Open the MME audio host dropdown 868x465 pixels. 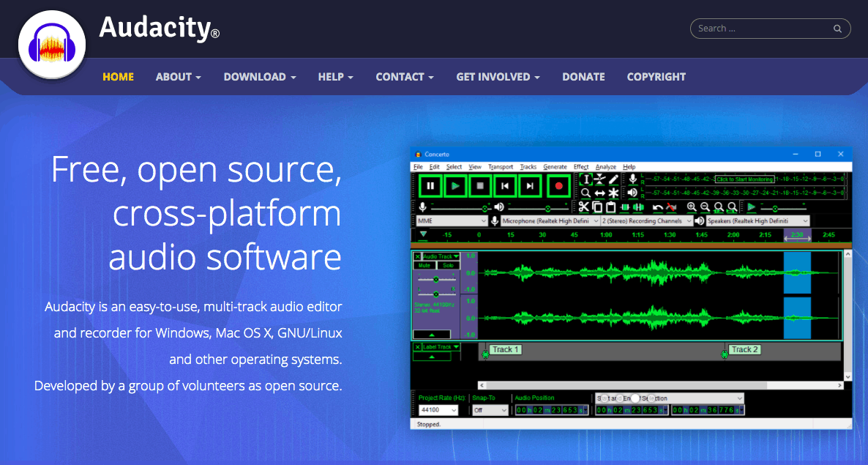point(451,221)
